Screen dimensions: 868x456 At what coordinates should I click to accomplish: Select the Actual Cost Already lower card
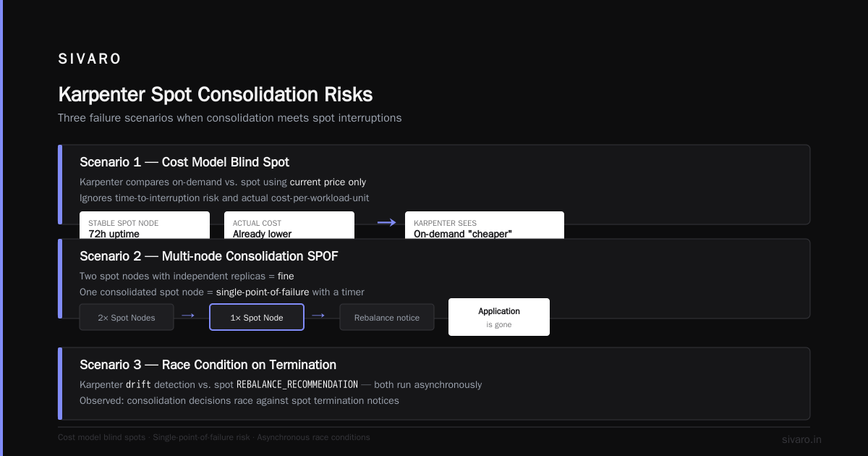pyautogui.click(x=289, y=224)
